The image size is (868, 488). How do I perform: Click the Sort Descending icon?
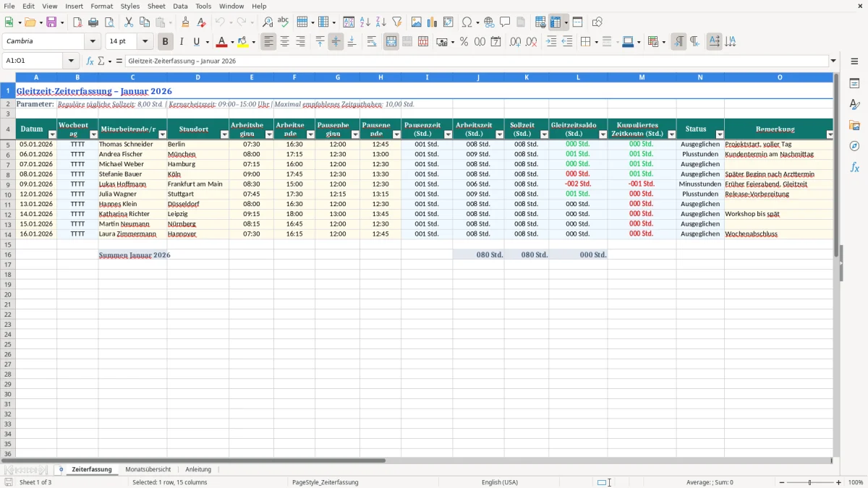381,22
